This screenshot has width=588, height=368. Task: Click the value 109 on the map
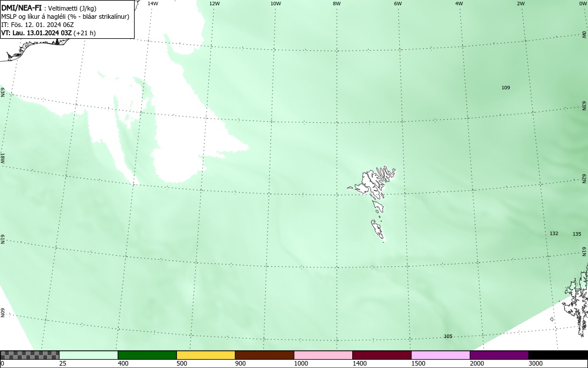pyautogui.click(x=506, y=88)
